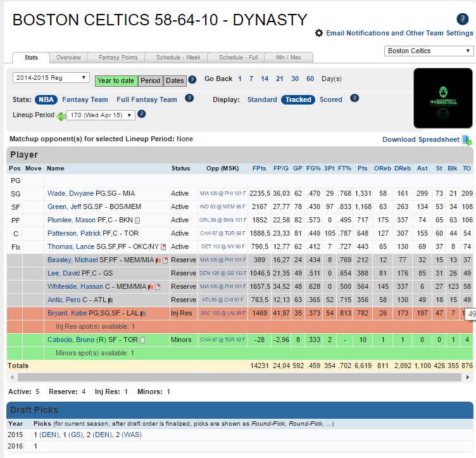Viewport: 476px width, 458px height.
Task: Open Lance Thomas's news note icon
Action: pyautogui.click(x=163, y=247)
